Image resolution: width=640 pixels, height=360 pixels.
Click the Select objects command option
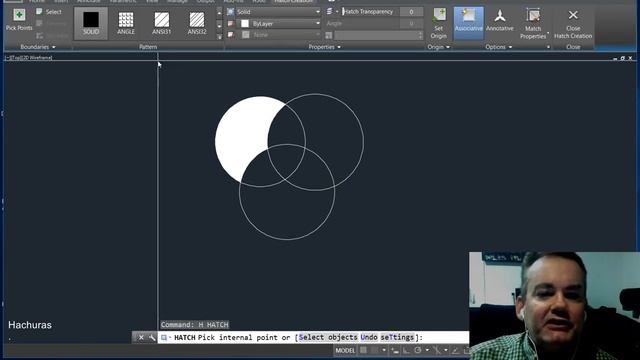tap(328, 338)
